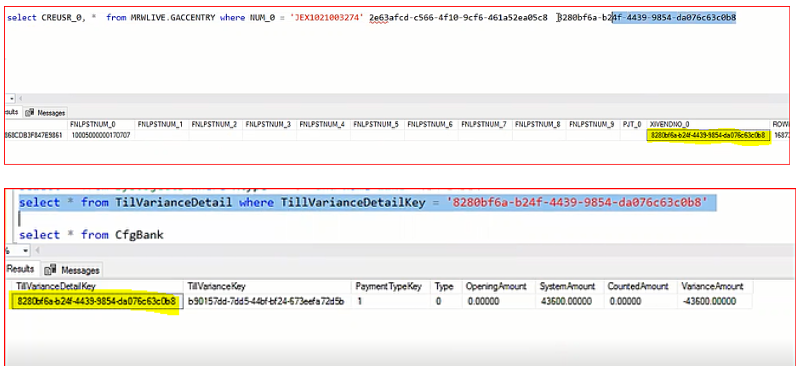Select the FNLPSTNUM_5 column header
Viewport: 802px width, 366px height.
pos(377,125)
